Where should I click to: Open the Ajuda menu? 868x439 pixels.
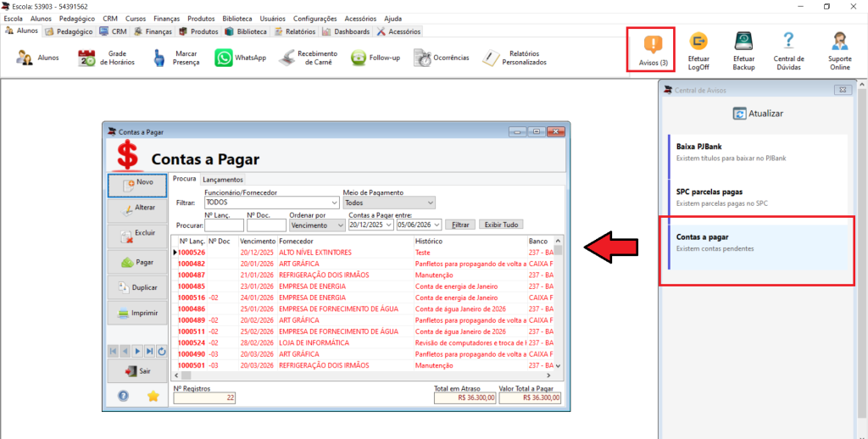pos(393,19)
